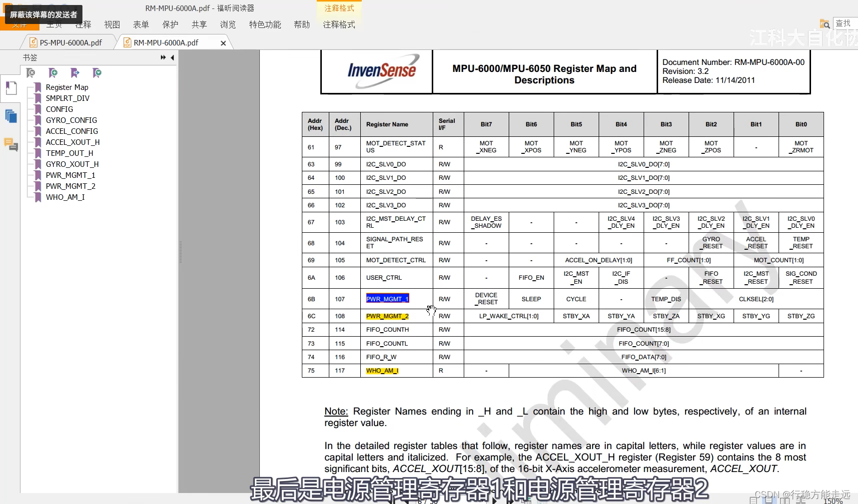
Task: Open the 视图 menu
Action: coord(112,24)
